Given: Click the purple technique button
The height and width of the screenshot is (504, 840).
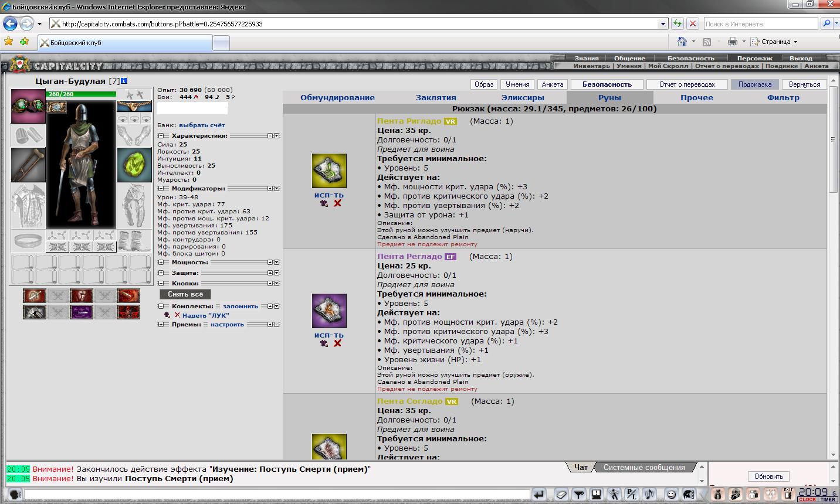Looking at the screenshot, I should click(81, 312).
